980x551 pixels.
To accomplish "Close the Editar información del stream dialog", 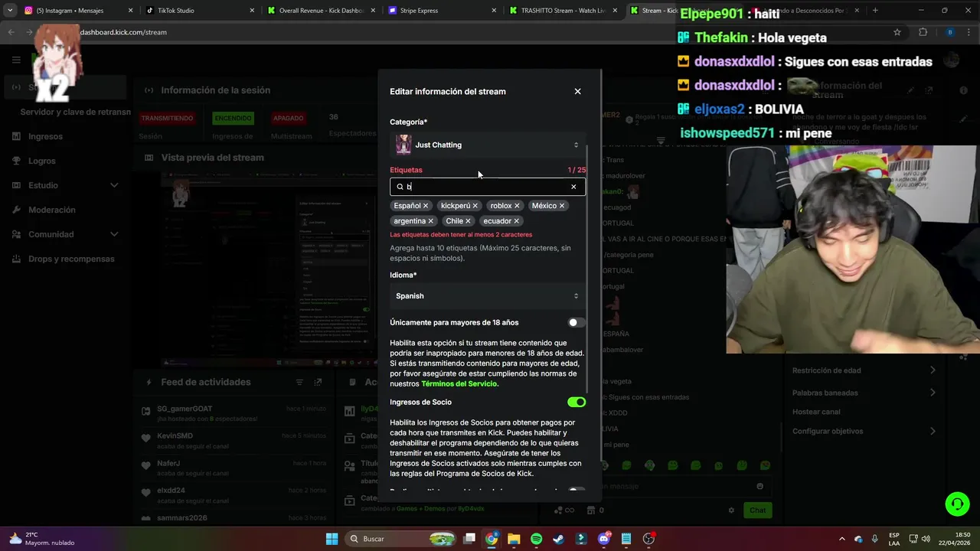I will [x=577, y=91].
